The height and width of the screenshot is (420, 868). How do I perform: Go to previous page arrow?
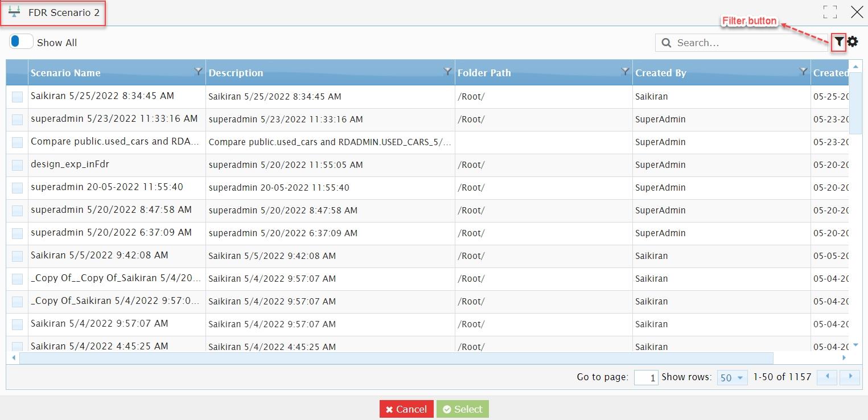827,377
